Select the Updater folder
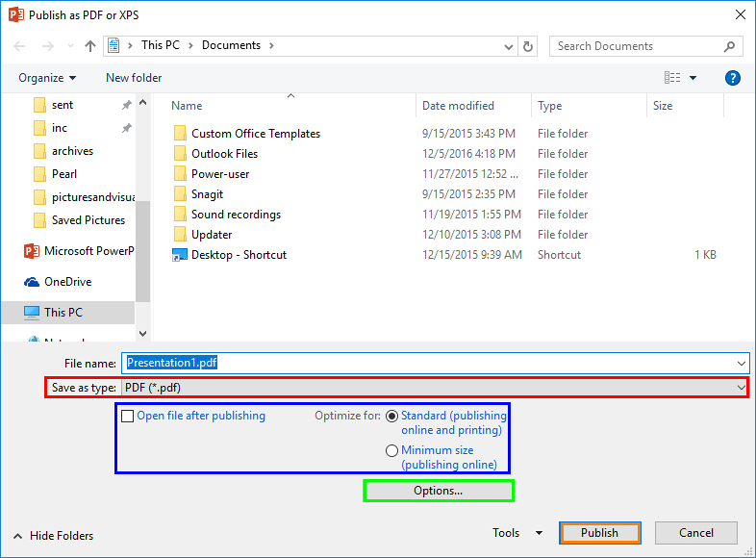 pos(212,235)
